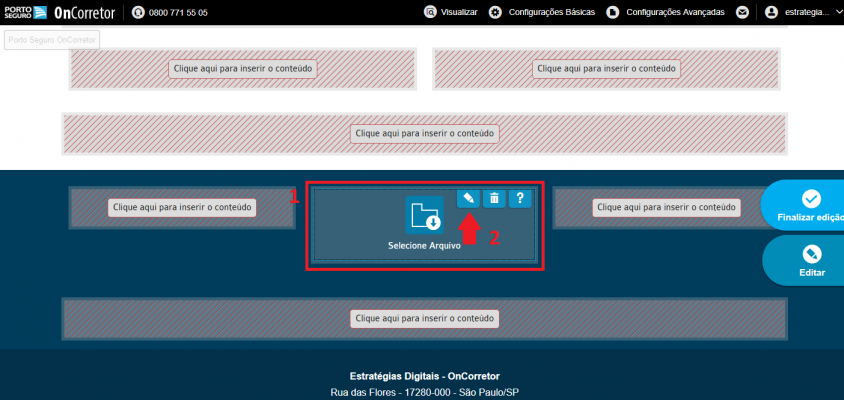The image size is (844, 400).
Task: Delete the file widget with trash icon
Action: click(494, 198)
